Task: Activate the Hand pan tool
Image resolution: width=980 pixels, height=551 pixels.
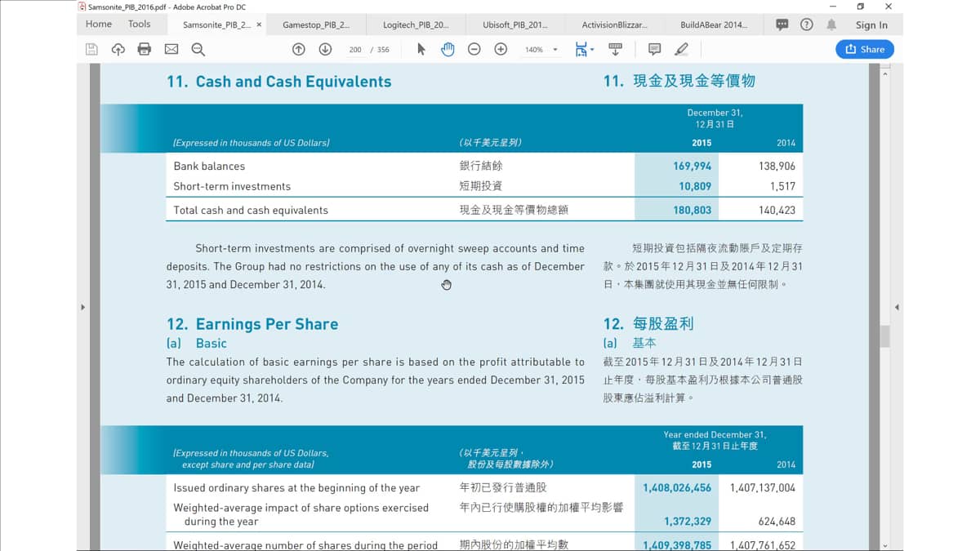Action: coord(448,49)
